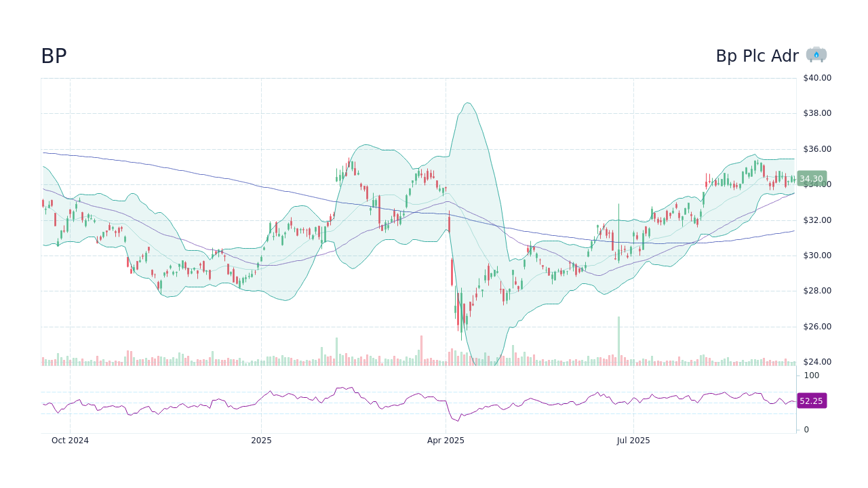The image size is (868, 488).
Task: Select the green 34.30 price badge
Action: 811,178
